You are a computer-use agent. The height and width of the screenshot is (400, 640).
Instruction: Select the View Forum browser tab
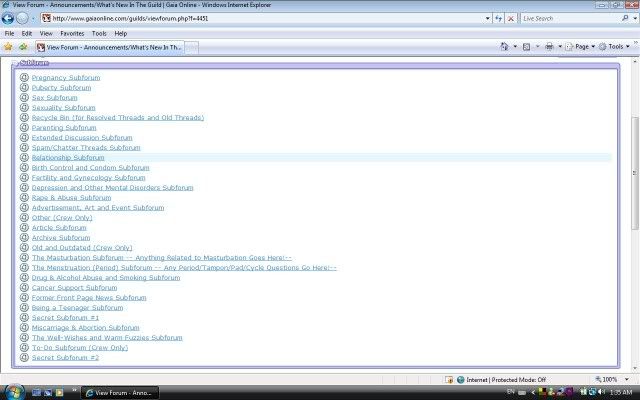[x=109, y=47]
